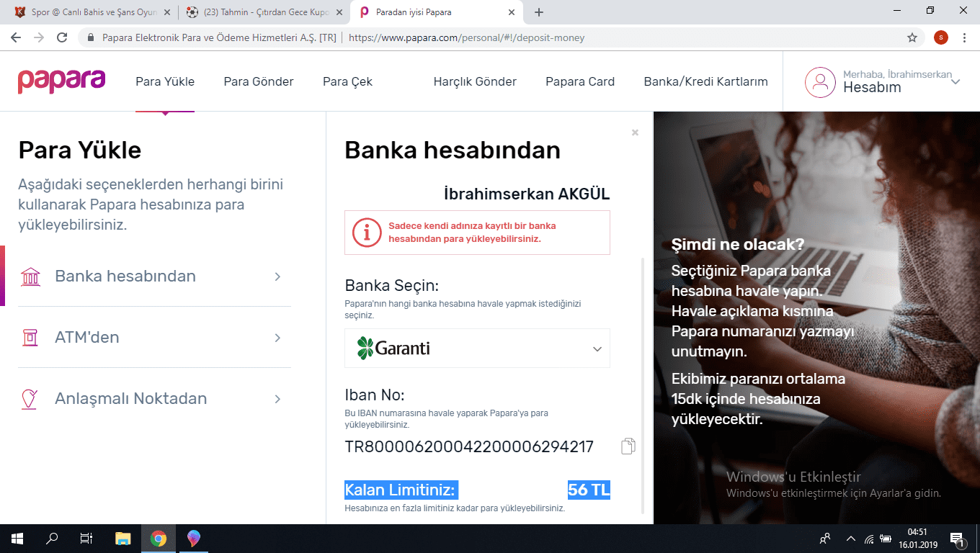Click the deposit panel vertical scrollbar

644,385
